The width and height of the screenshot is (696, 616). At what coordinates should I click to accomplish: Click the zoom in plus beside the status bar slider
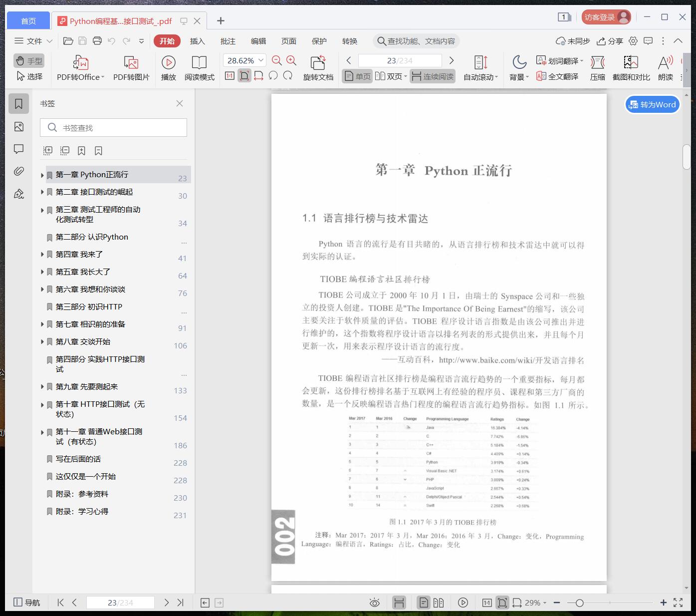[664, 603]
